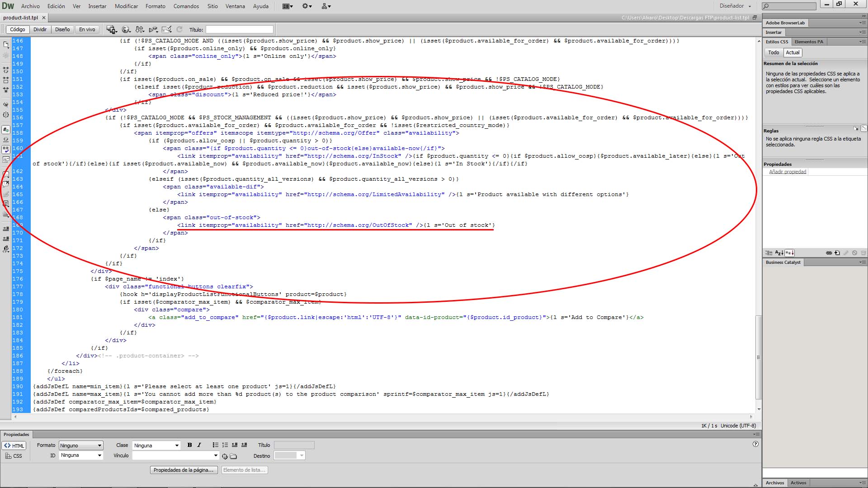Click the point-to-file target icon
This screenshot has height=488, width=868.
coord(225,456)
